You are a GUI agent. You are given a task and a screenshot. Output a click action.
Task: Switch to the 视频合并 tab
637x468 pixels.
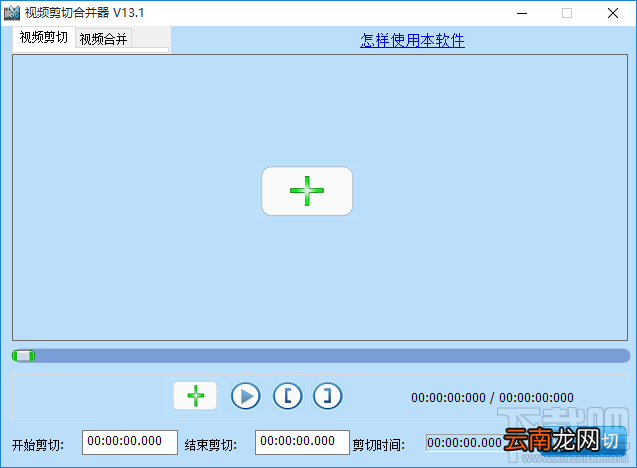coord(103,39)
